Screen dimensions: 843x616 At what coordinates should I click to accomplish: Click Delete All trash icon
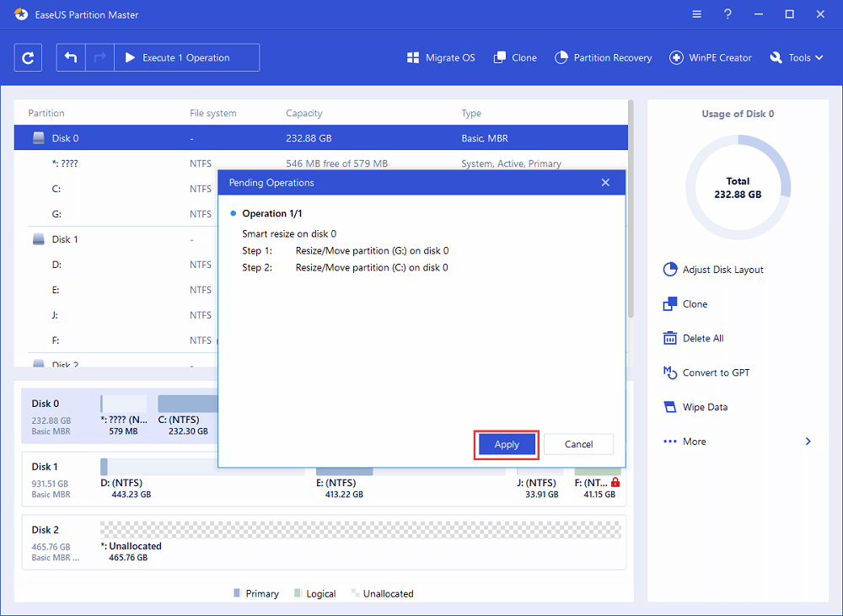670,338
